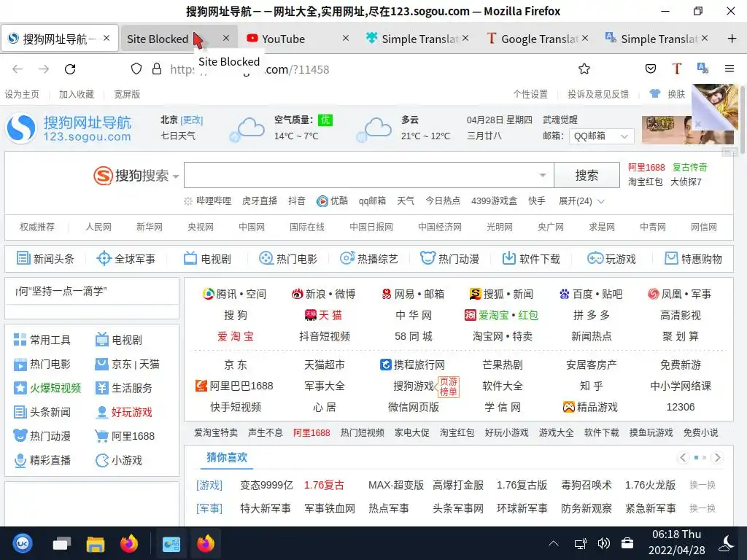Open 腾讯•空间 link
747x560 pixels.
(234, 295)
